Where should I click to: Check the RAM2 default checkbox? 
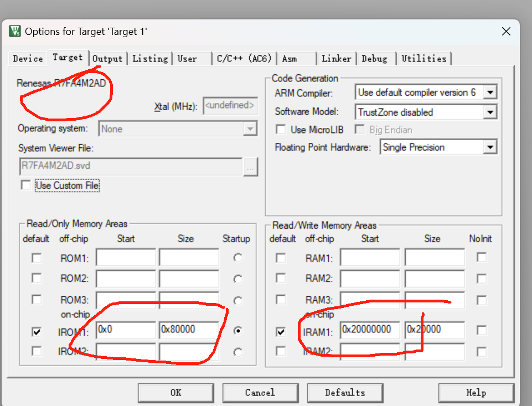point(281,278)
